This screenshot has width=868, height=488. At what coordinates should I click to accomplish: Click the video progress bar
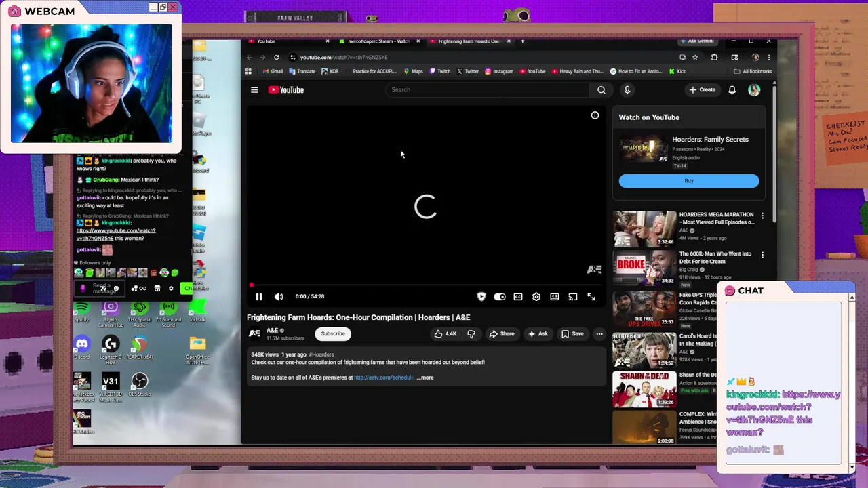(426, 285)
